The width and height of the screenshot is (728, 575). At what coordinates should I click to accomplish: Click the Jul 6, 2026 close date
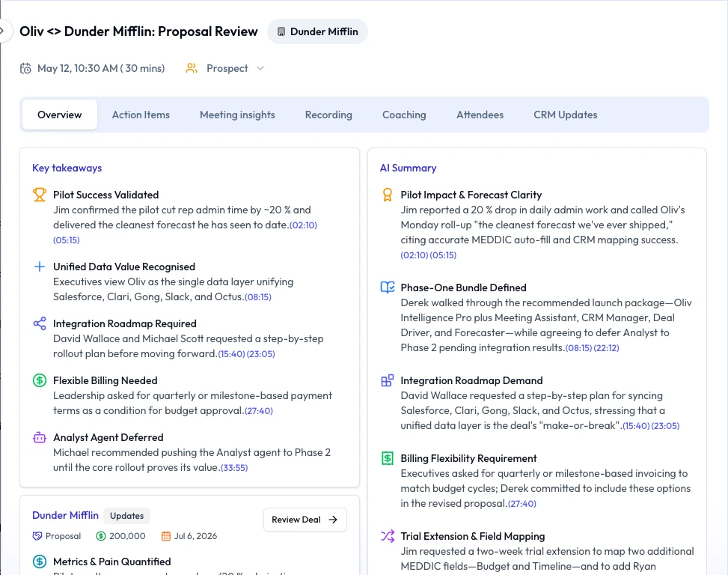195,536
